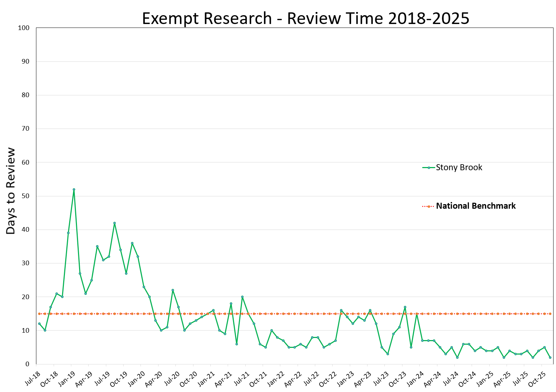The height and width of the screenshot is (392, 556).
Task: Click the peak data point at 52 days
Action: tap(74, 189)
